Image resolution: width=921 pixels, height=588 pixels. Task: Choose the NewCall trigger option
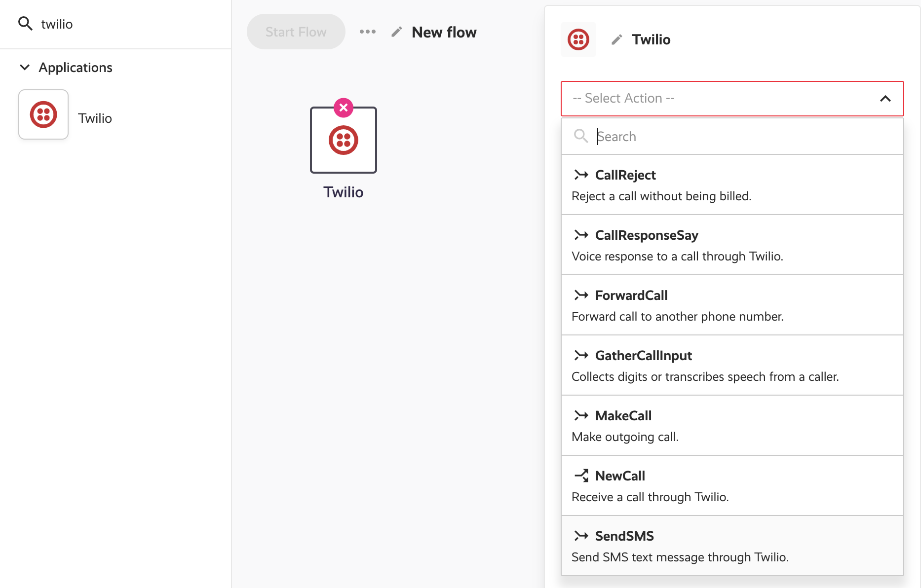click(x=732, y=486)
